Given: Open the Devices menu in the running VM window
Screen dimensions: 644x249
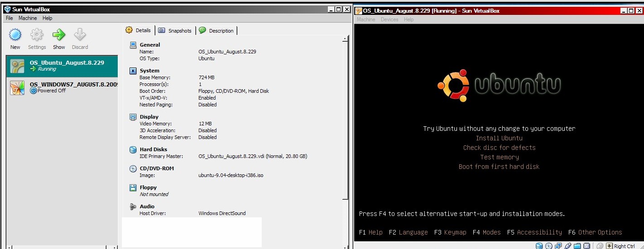Looking at the screenshot, I should pos(389,19).
